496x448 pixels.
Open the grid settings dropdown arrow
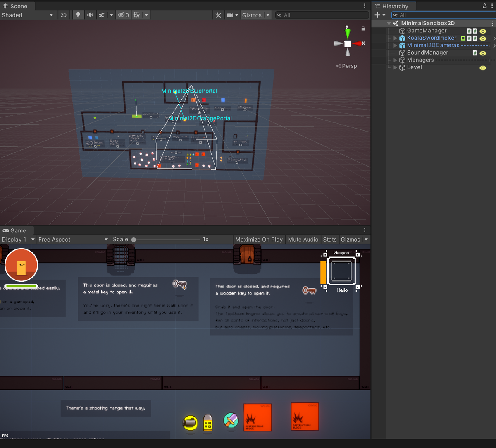(146, 15)
